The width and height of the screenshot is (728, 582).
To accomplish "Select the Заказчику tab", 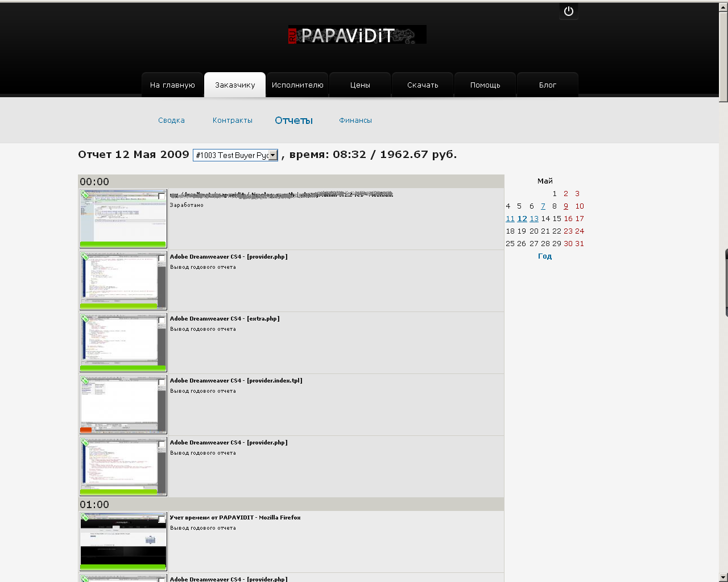I will [x=235, y=85].
